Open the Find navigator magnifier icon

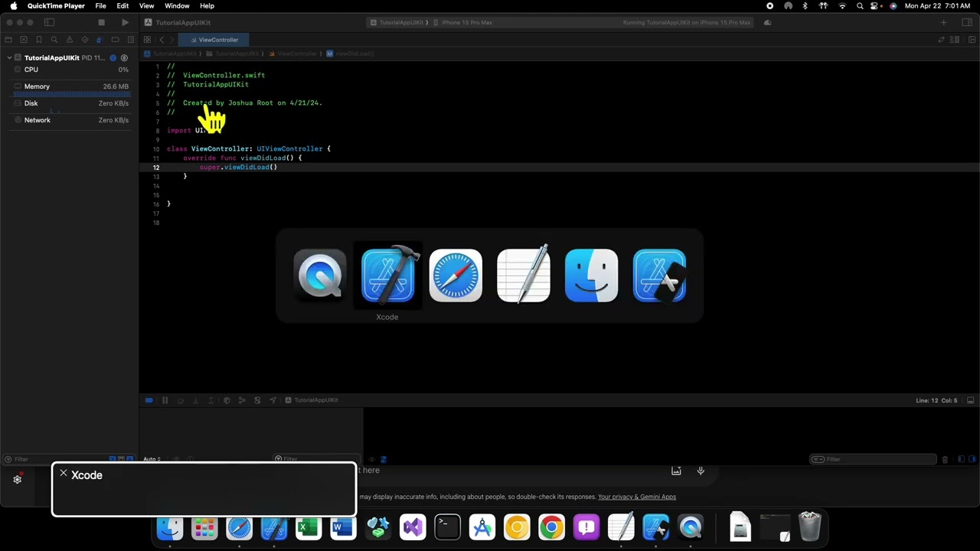pos(54,40)
